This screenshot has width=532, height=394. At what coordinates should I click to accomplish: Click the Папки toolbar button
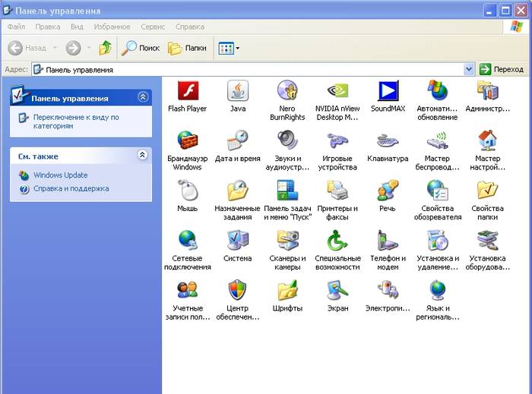point(187,48)
